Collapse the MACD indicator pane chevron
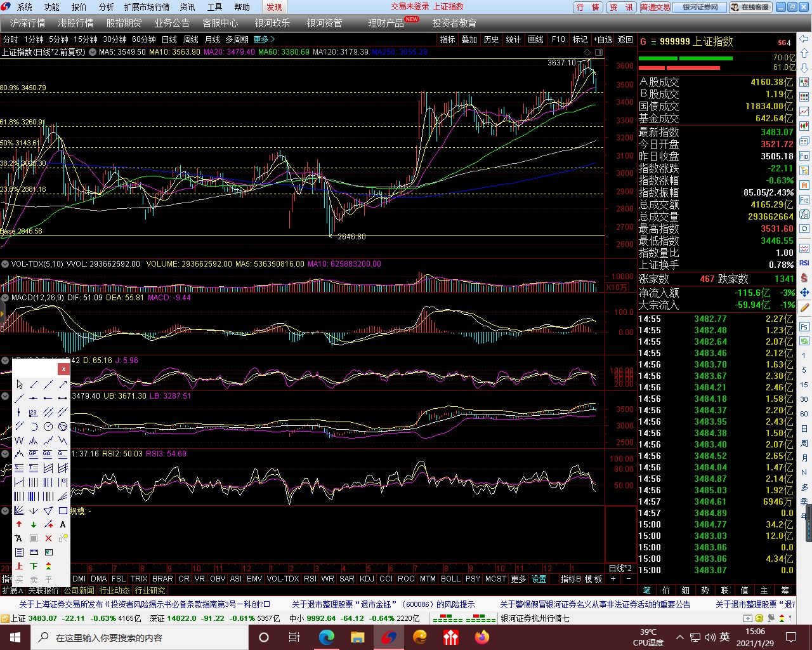Image resolution: width=812 pixels, height=650 pixels. pos(5,297)
